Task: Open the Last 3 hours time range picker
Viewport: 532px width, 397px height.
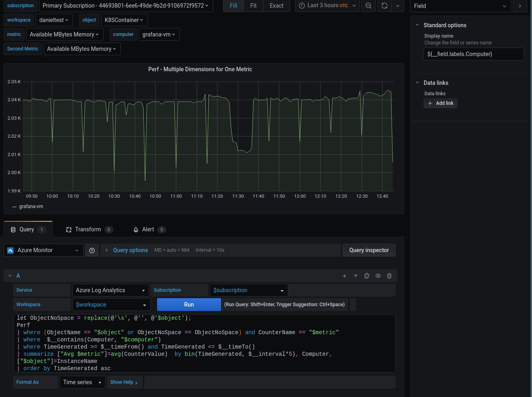Action: coord(327,6)
